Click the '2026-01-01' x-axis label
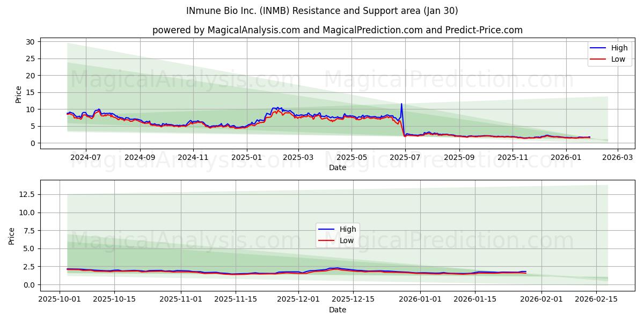The height and width of the screenshot is (322, 644). (x=420, y=299)
